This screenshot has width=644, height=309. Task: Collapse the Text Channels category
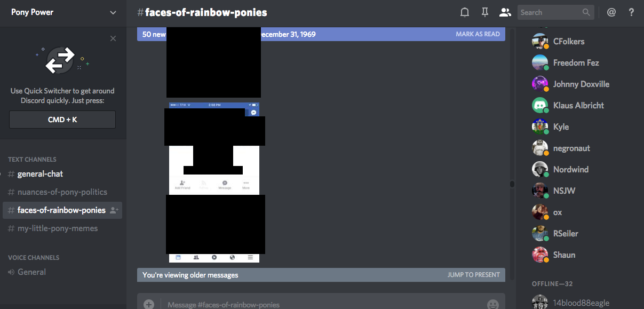tap(32, 159)
